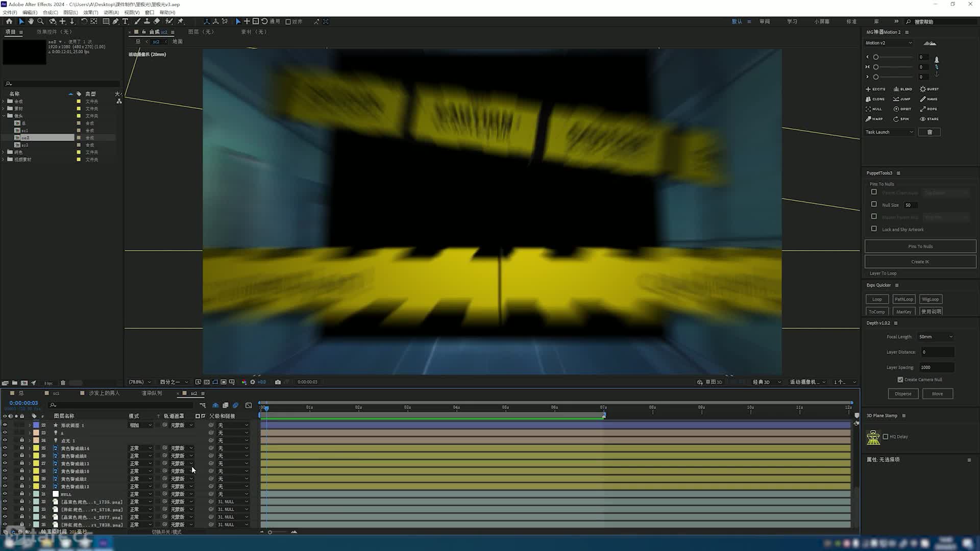Expand the 纯色 folder in project panel
Image resolution: width=980 pixels, height=551 pixels.
point(4,152)
